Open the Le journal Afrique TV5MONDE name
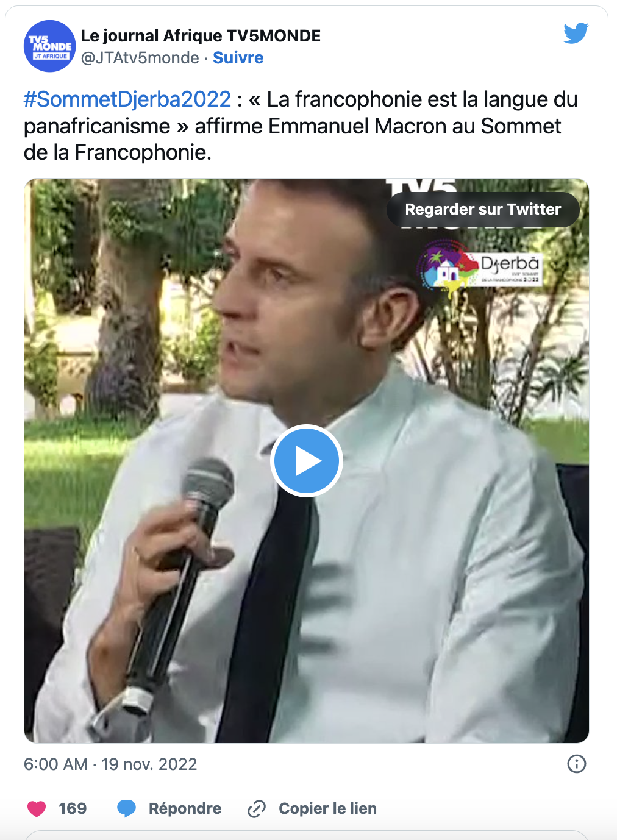 click(x=201, y=36)
